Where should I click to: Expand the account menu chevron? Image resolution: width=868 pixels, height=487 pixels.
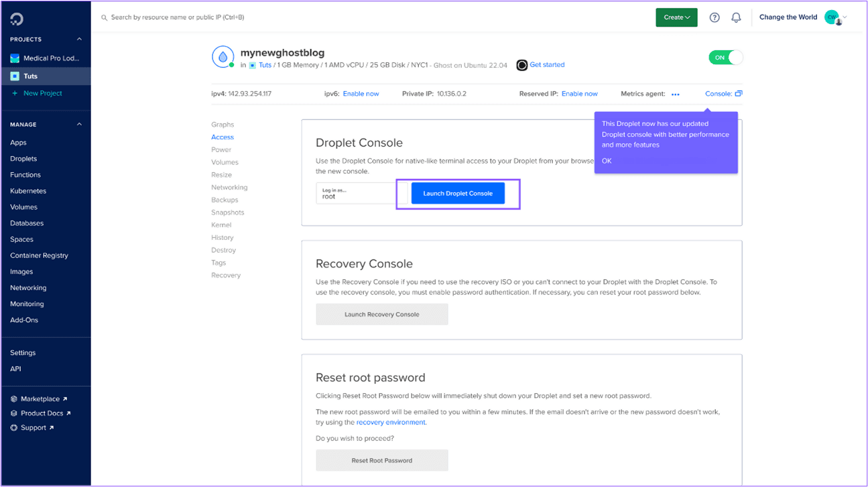845,17
